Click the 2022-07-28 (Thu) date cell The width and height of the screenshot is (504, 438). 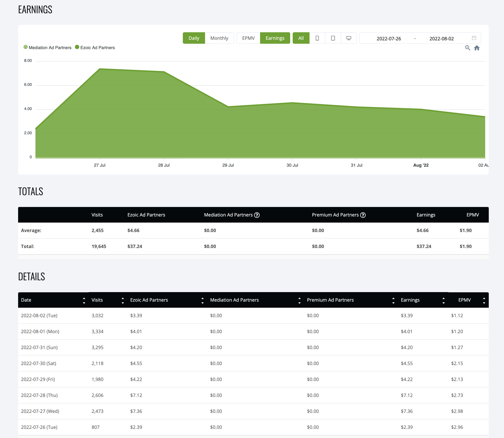click(39, 395)
